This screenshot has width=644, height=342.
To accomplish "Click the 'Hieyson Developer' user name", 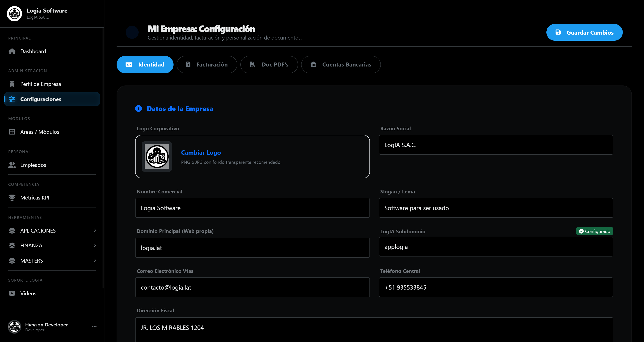I will tap(47, 325).
